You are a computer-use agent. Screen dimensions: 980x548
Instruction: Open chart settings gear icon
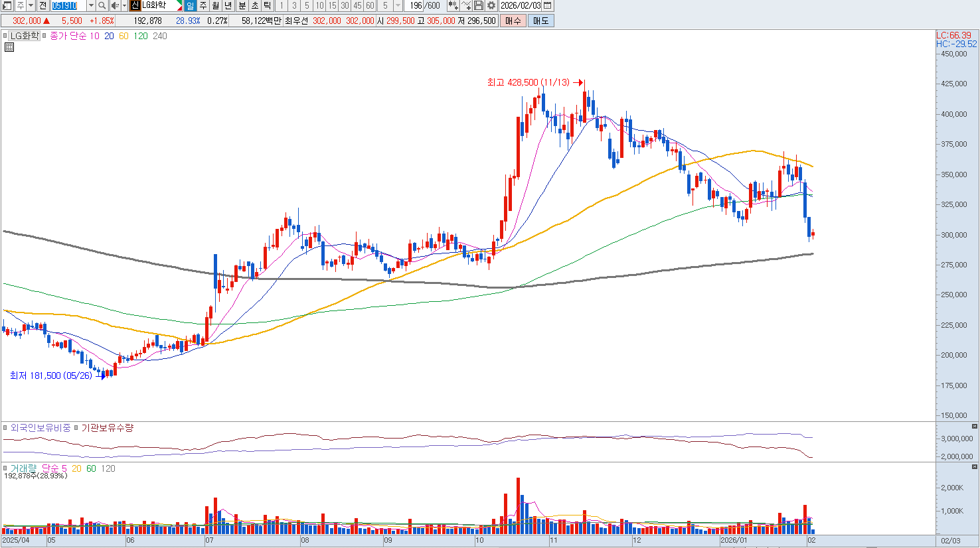click(x=491, y=5)
